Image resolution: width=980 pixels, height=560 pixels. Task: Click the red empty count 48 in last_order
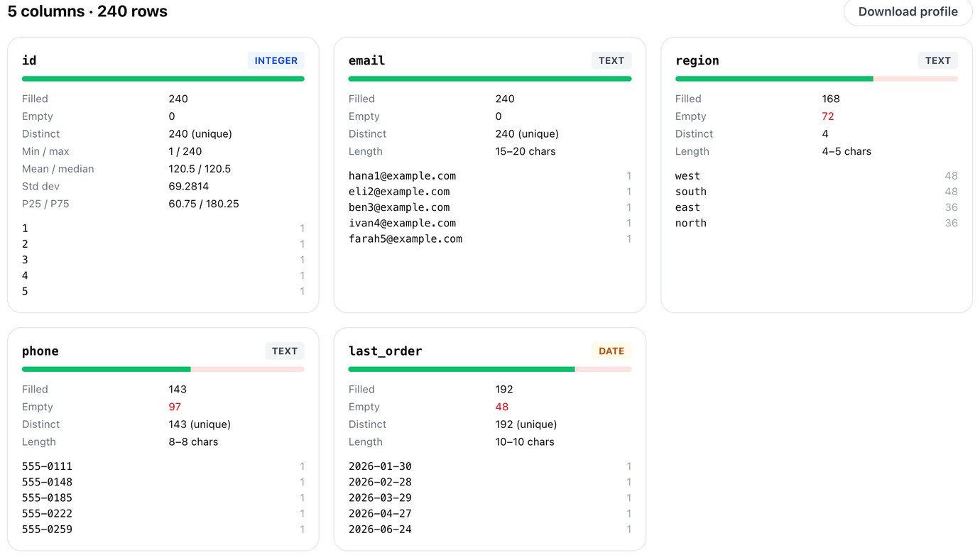502,407
